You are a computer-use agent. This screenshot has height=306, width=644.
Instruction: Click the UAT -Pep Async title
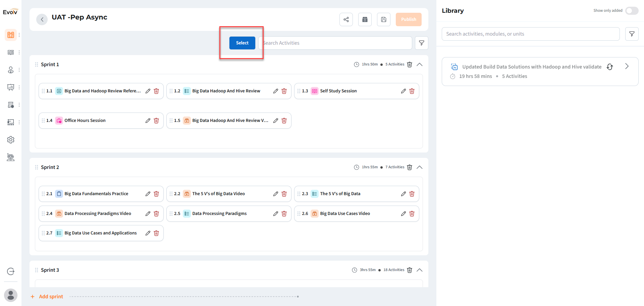point(79,17)
